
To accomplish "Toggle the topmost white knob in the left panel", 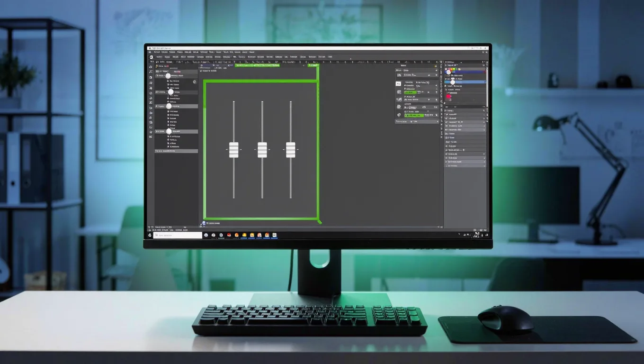I will coord(168,76).
